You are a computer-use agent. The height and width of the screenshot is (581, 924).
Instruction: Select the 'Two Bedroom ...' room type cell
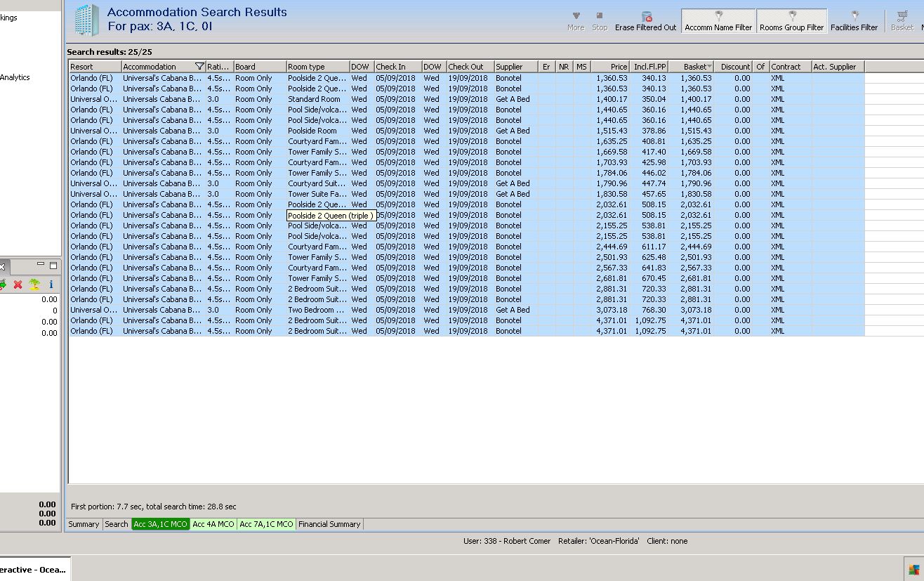(x=317, y=310)
